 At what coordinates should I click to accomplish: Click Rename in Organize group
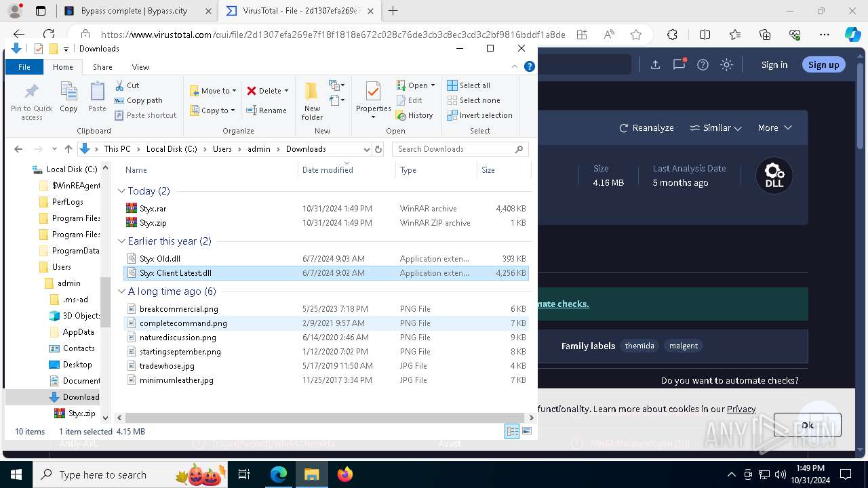[x=266, y=110]
